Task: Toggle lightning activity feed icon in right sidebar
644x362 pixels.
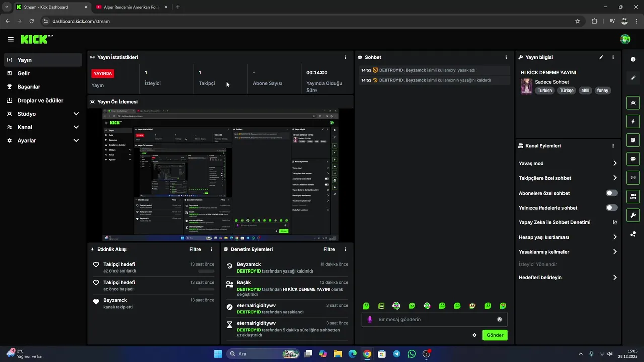Action: pyautogui.click(x=633, y=121)
